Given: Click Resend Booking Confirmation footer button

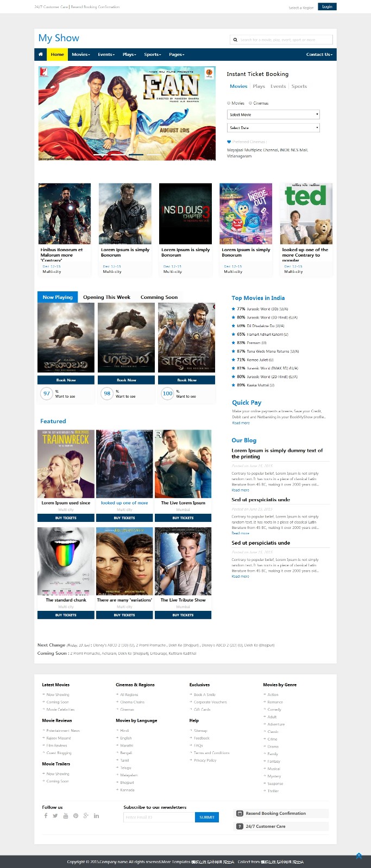Looking at the screenshot, I should pos(281,813).
